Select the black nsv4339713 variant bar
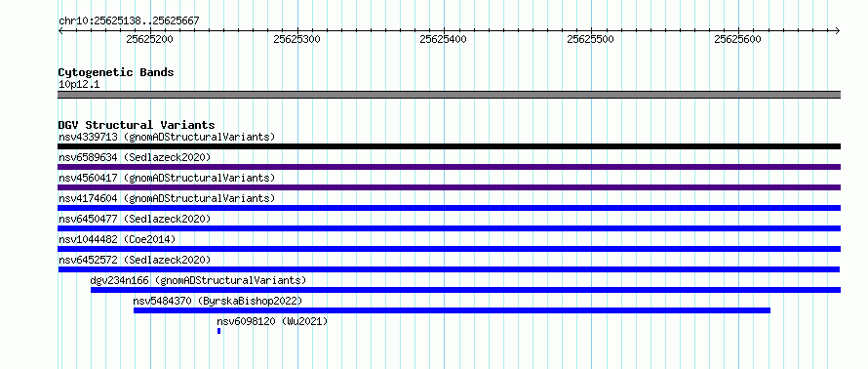This screenshot has height=369, width=868. point(450,146)
